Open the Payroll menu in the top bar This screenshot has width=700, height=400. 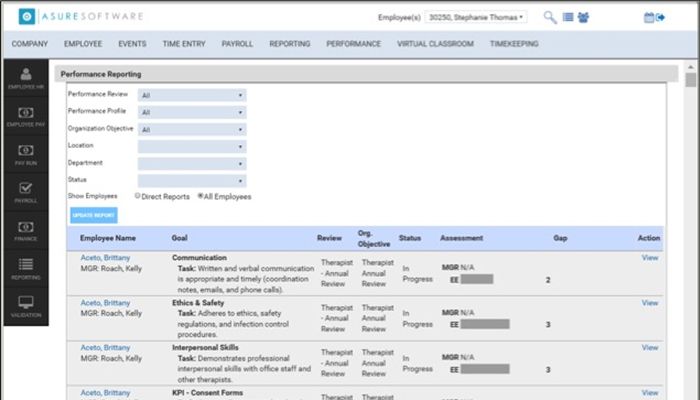pos(237,44)
